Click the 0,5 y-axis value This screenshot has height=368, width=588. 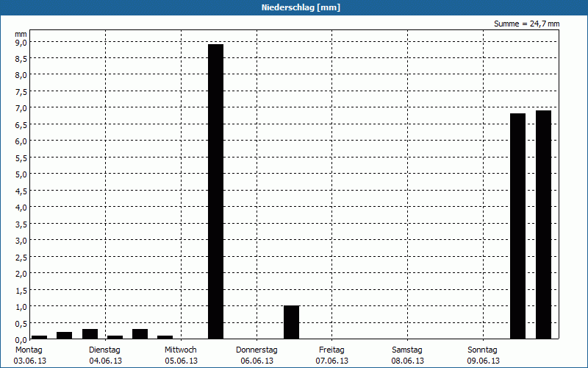(21, 323)
